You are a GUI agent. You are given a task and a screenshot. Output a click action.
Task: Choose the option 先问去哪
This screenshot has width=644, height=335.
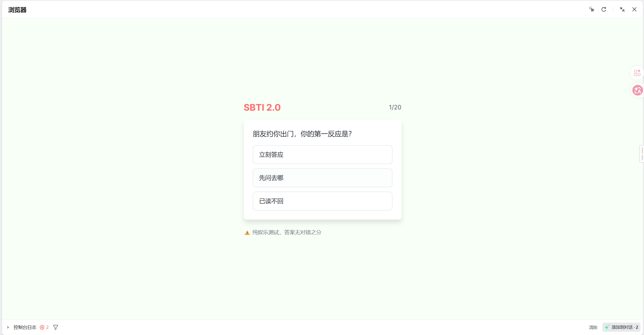[322, 178]
